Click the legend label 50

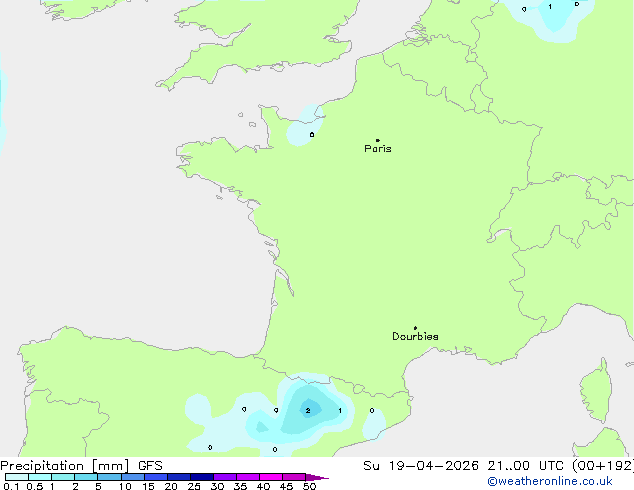coord(309,486)
